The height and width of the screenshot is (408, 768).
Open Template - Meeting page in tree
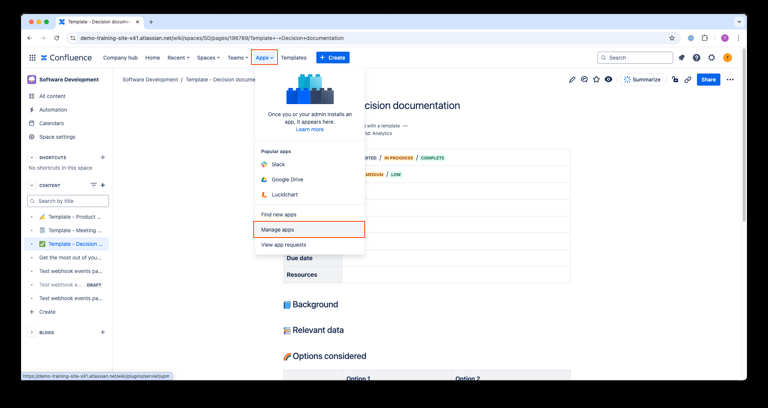(73, 230)
